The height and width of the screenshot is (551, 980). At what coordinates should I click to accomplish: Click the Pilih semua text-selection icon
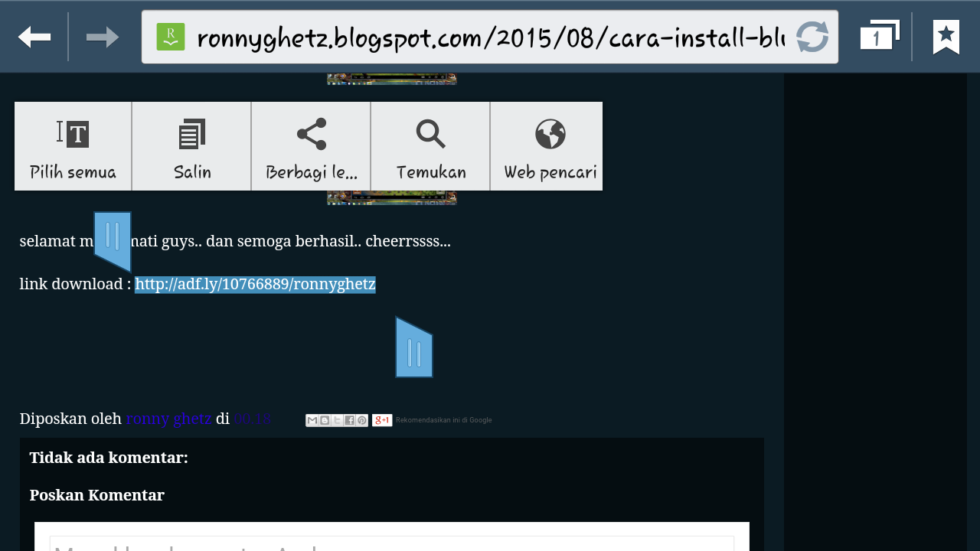(72, 133)
